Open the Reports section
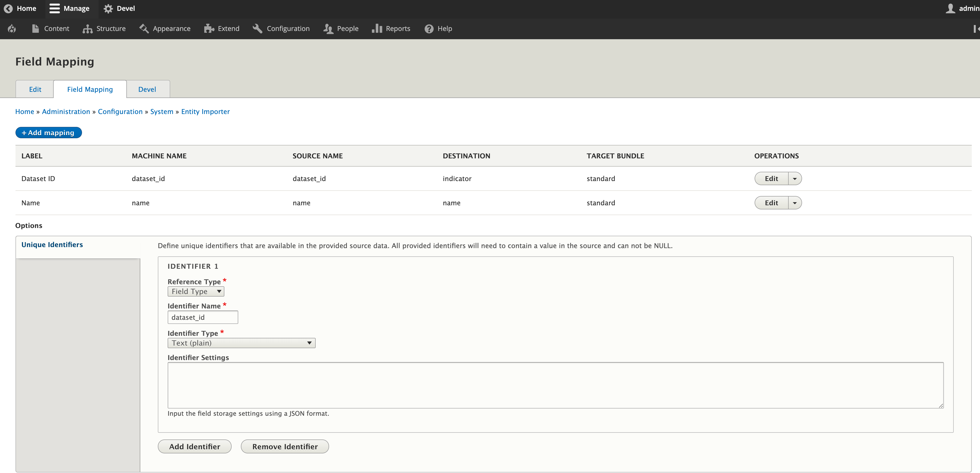This screenshot has height=473, width=980. 398,29
